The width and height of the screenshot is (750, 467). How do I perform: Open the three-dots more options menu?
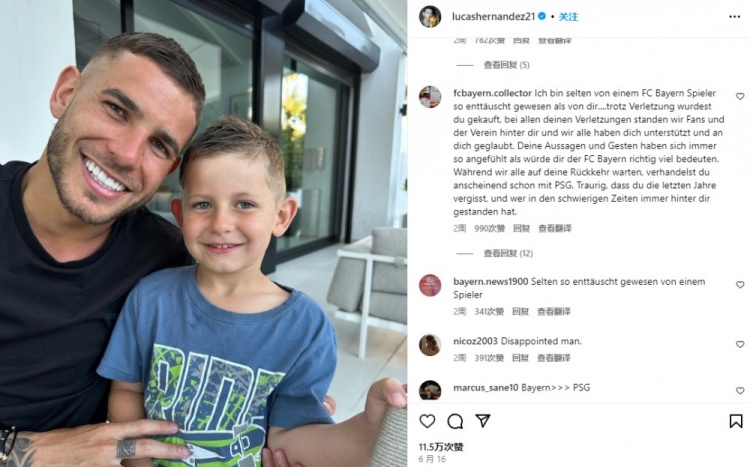735,17
